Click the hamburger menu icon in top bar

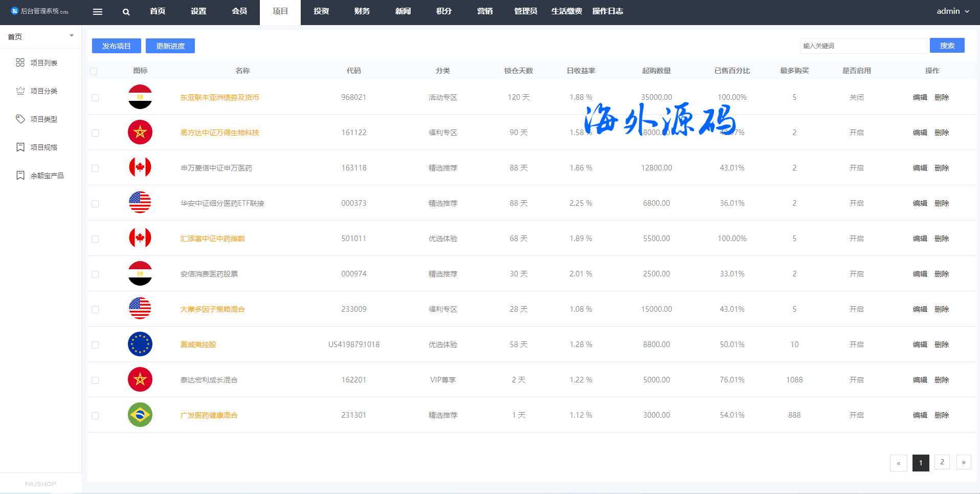pyautogui.click(x=98, y=12)
